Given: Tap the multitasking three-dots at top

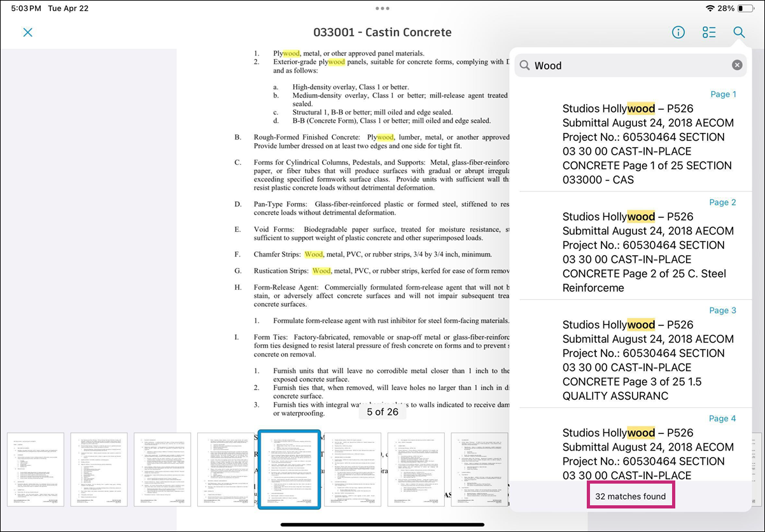Looking at the screenshot, I should (x=382, y=8).
